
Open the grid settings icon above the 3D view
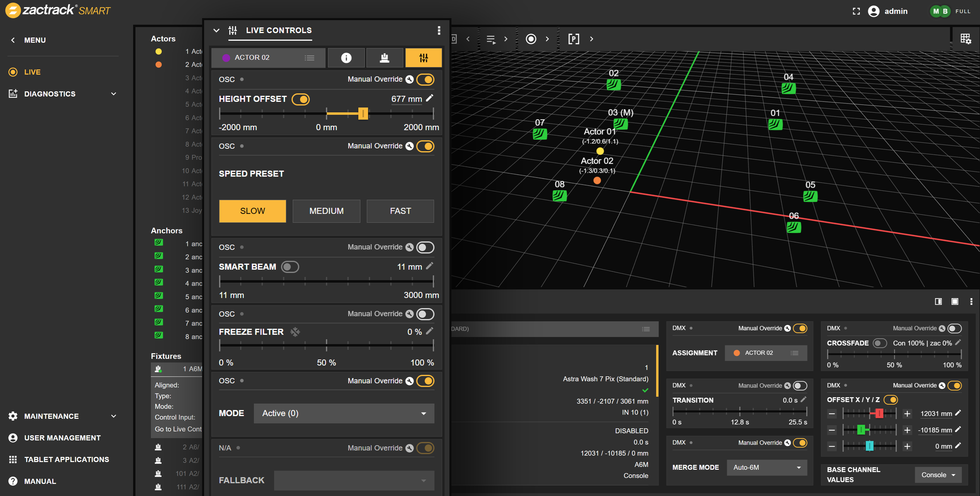click(966, 38)
